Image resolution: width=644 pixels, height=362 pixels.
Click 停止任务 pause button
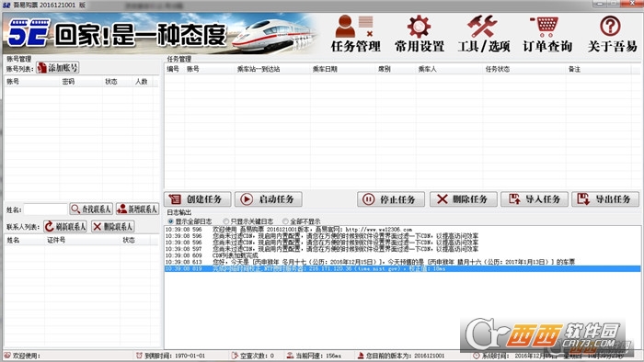[391, 199]
